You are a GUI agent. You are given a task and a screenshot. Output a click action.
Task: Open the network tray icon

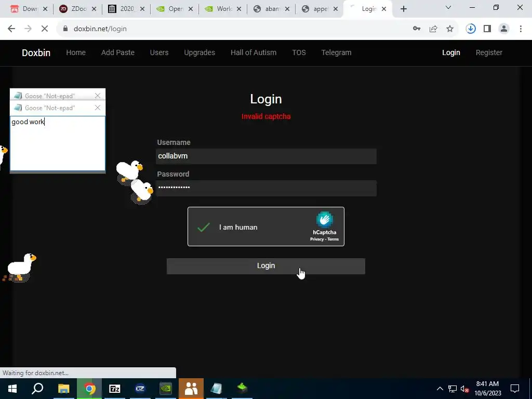click(x=453, y=389)
